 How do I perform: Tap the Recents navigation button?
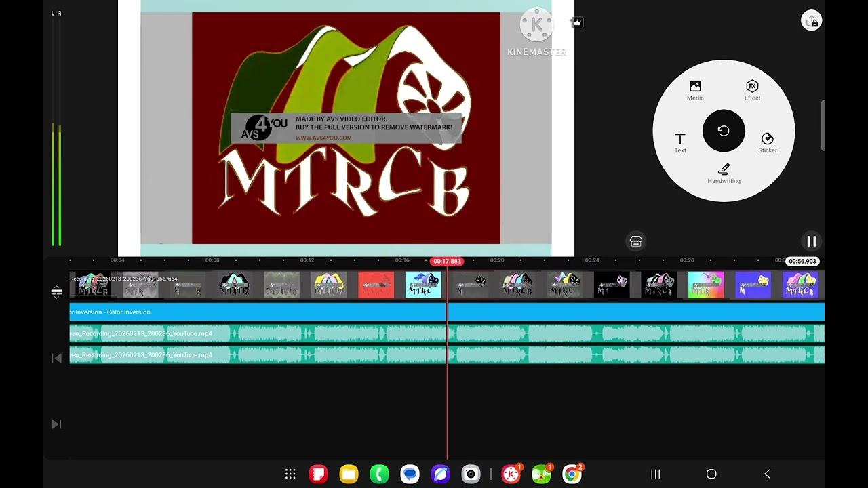tap(656, 474)
